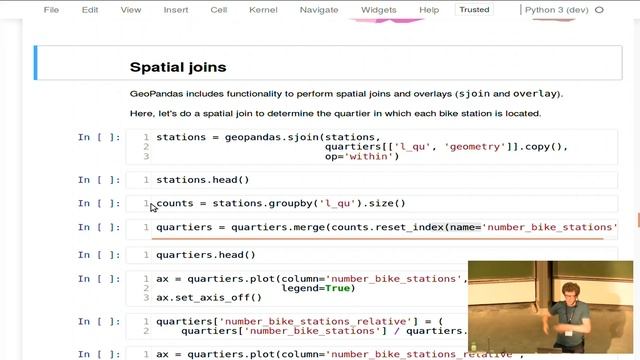Click the In [ ] prompt beside quartiers.head()
The height and width of the screenshot is (360, 640).
tap(99, 255)
